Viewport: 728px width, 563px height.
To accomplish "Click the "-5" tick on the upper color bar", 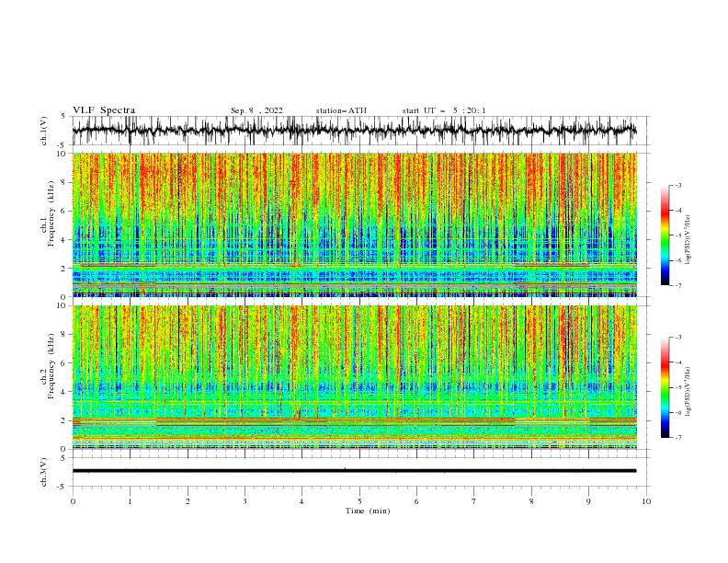I will (678, 236).
